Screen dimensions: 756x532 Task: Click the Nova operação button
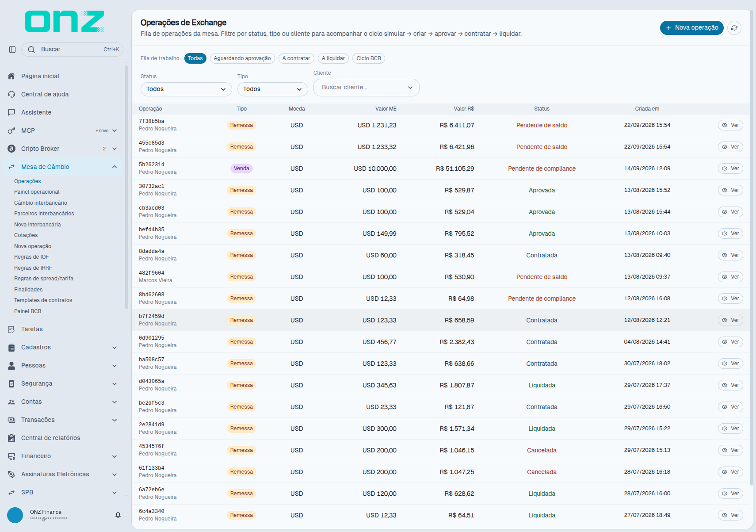coord(692,27)
